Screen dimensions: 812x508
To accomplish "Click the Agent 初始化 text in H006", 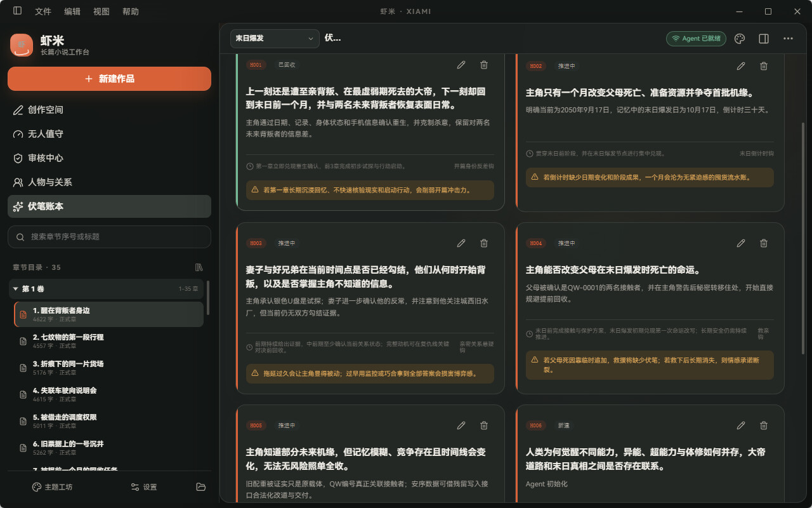I will pos(547,484).
